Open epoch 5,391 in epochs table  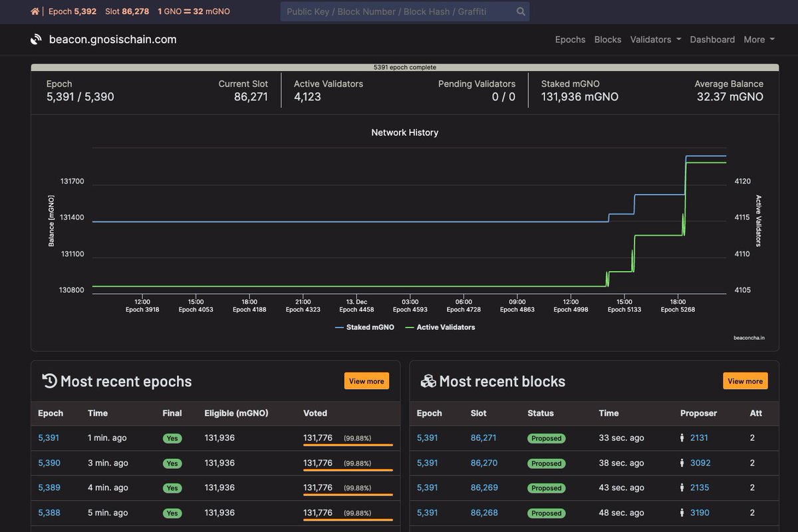pos(49,438)
